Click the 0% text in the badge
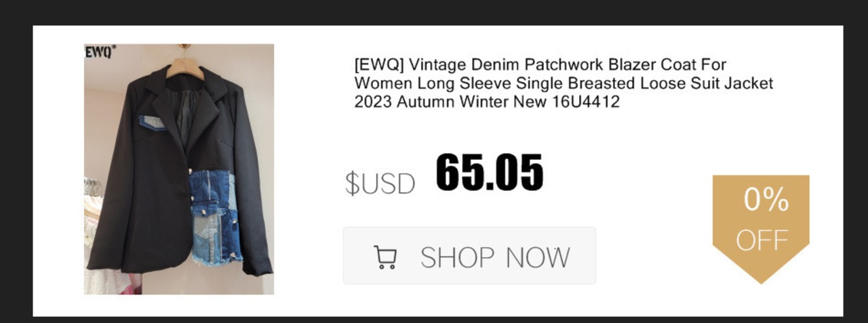The image size is (868, 323). [766, 200]
